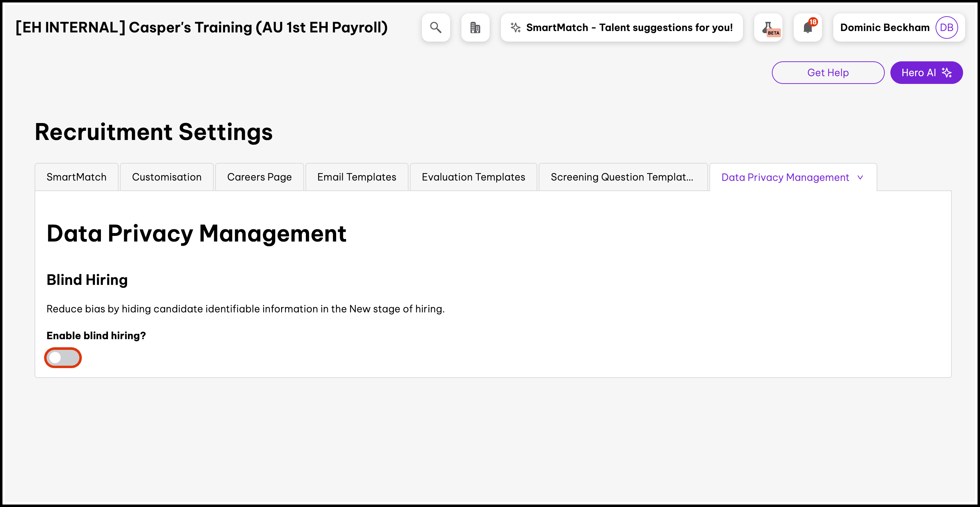Click the Hero AI sparkle icon
980x507 pixels.
click(947, 73)
